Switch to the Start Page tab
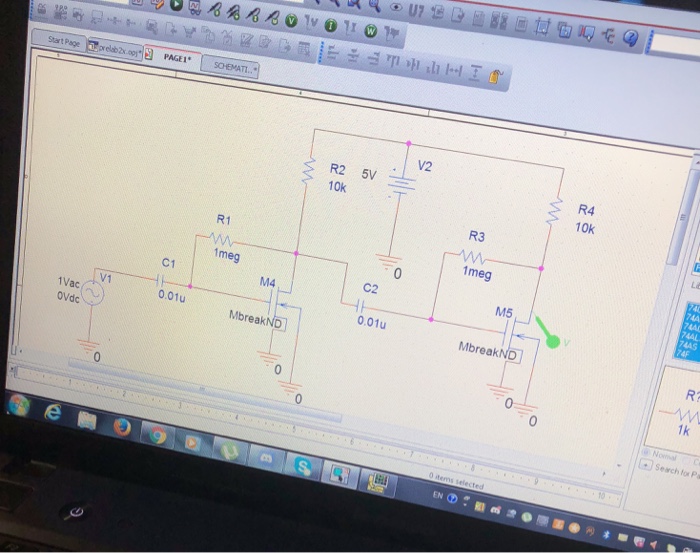Image resolution: width=700 pixels, height=553 pixels. 64,42
